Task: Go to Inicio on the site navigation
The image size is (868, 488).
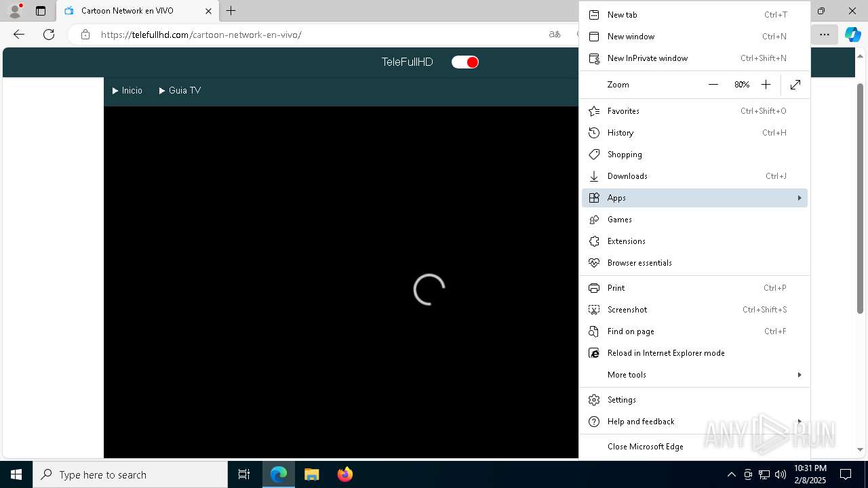Action: point(127,91)
